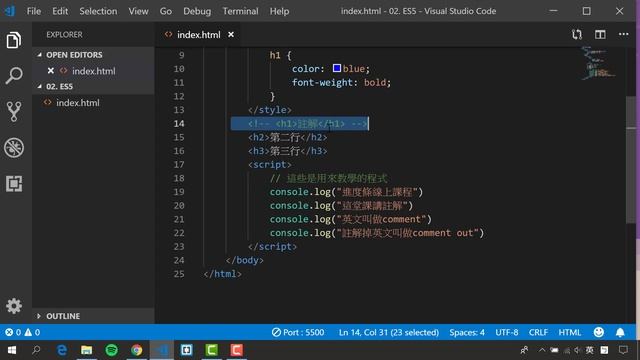640x360 pixels.
Task: Open the Explorer view in activity bar
Action: [x=14, y=40]
